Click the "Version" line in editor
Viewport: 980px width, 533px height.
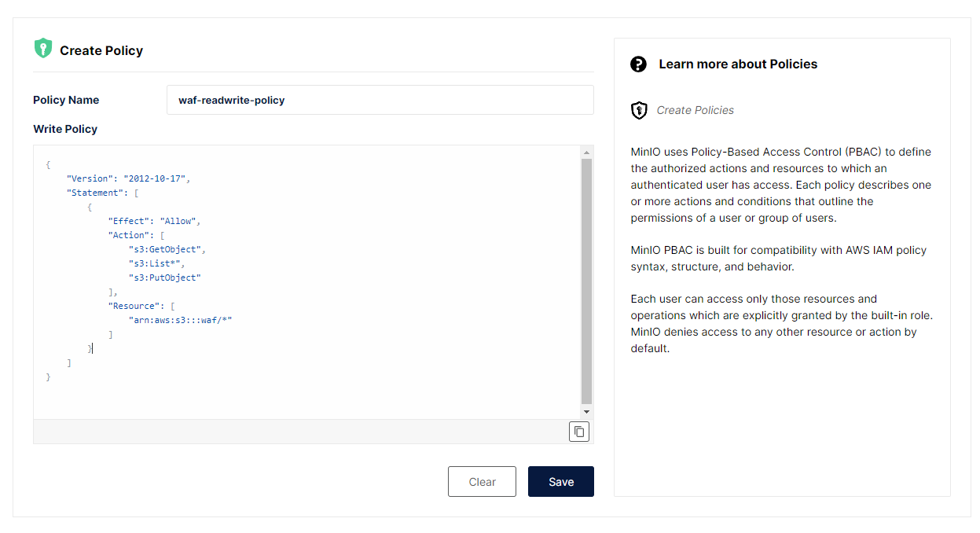tap(128, 178)
